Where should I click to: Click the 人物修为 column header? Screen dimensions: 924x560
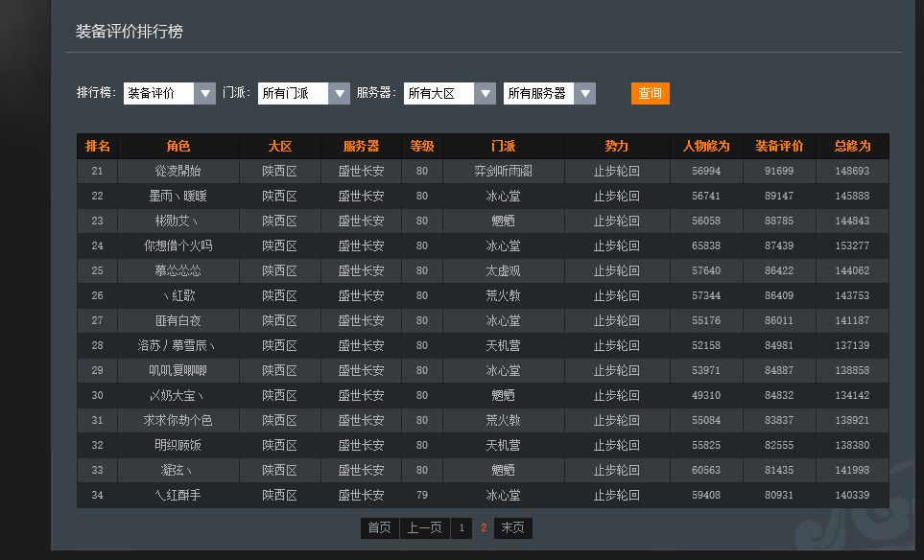pyautogui.click(x=706, y=146)
